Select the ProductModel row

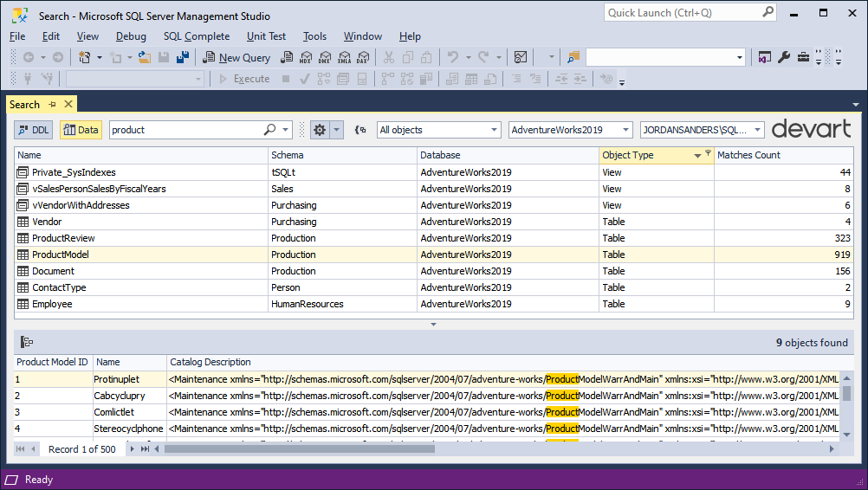click(x=433, y=255)
